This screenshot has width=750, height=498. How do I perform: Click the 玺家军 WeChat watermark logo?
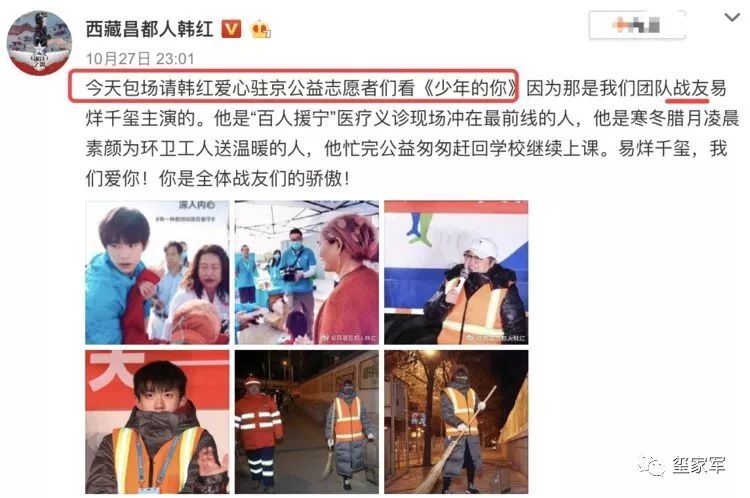point(681,464)
